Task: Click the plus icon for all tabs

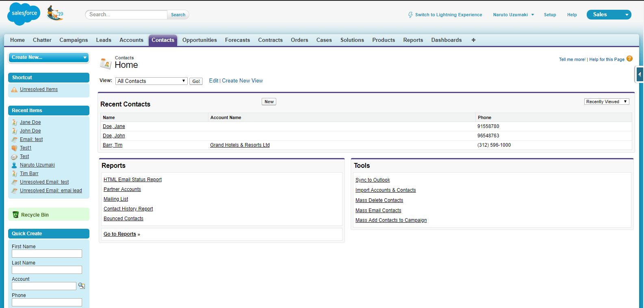Action: tap(473, 40)
